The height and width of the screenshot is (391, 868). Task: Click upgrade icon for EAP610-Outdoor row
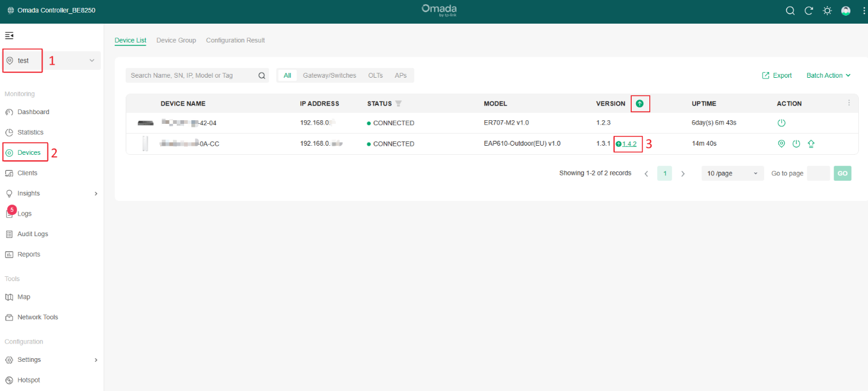[811, 144]
